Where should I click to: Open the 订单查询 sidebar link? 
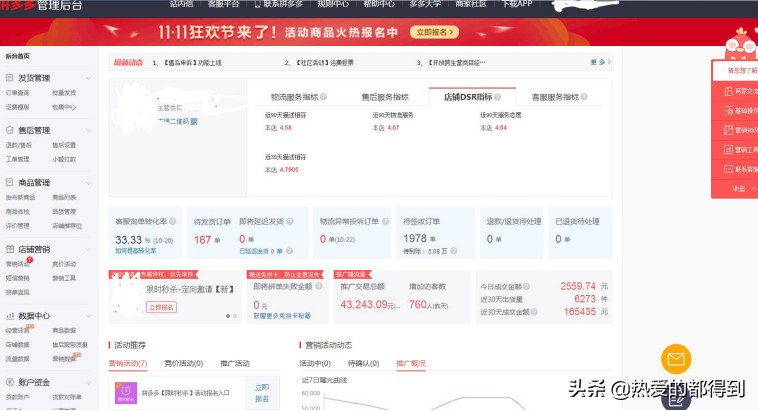[17, 92]
